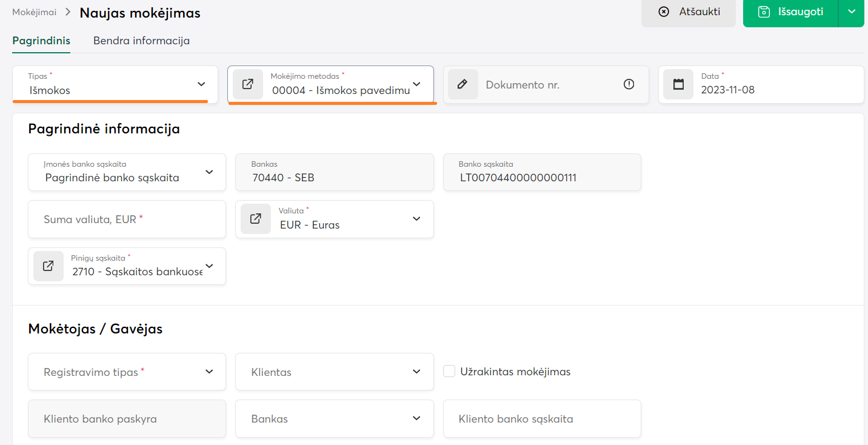
Task: Click the Kliento banko sąskaita input field
Action: (x=542, y=419)
